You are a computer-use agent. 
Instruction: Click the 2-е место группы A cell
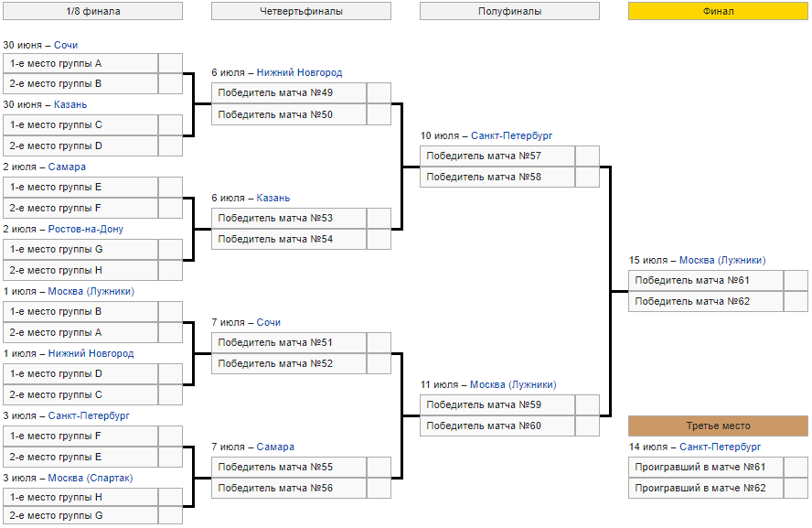[80, 333]
